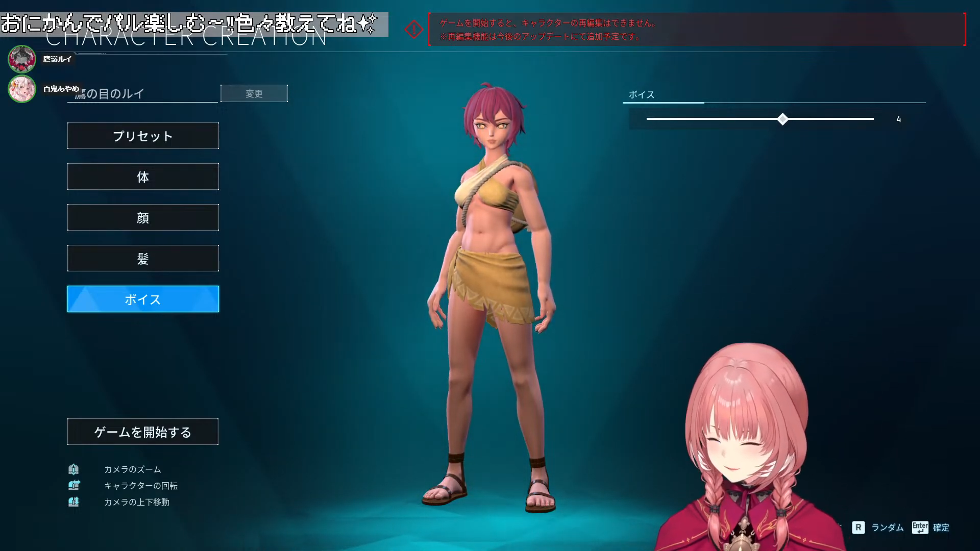Screen dimensions: 980x551
Task: Click the ボイス tab header on right
Action: point(642,94)
